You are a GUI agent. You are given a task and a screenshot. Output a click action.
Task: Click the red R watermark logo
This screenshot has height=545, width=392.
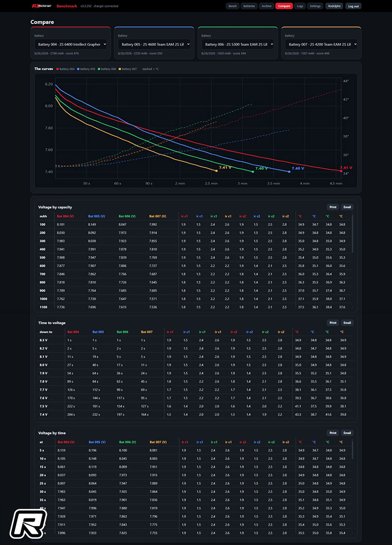click(28, 524)
